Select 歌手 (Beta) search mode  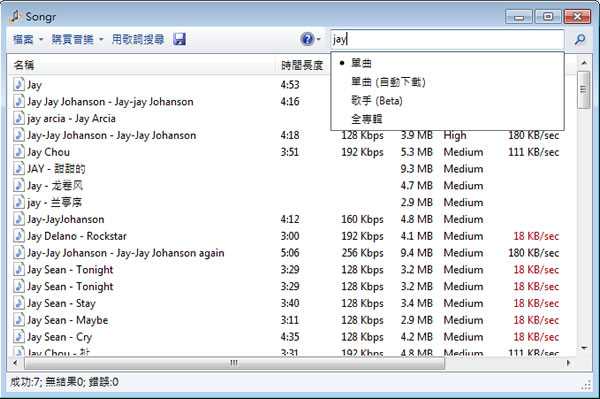point(447,101)
